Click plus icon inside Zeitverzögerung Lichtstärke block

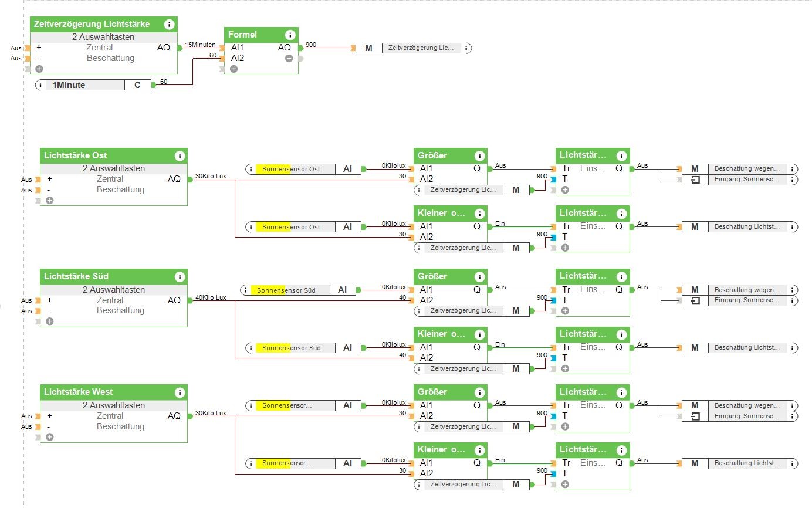39,69
